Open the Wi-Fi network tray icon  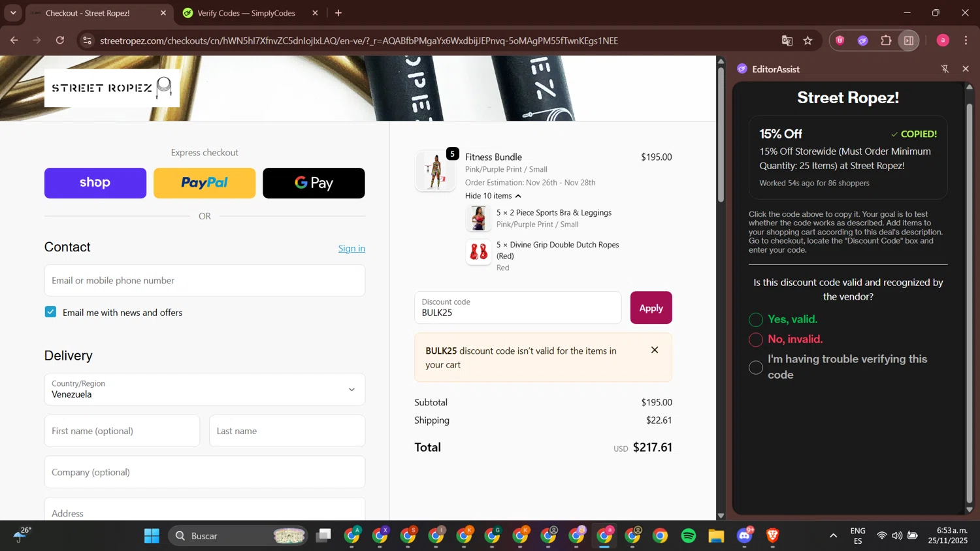(882, 536)
